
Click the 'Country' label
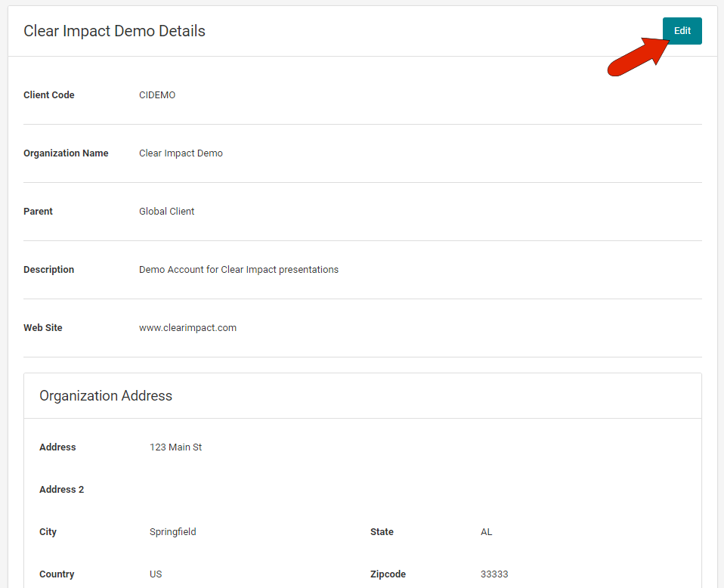click(x=57, y=574)
